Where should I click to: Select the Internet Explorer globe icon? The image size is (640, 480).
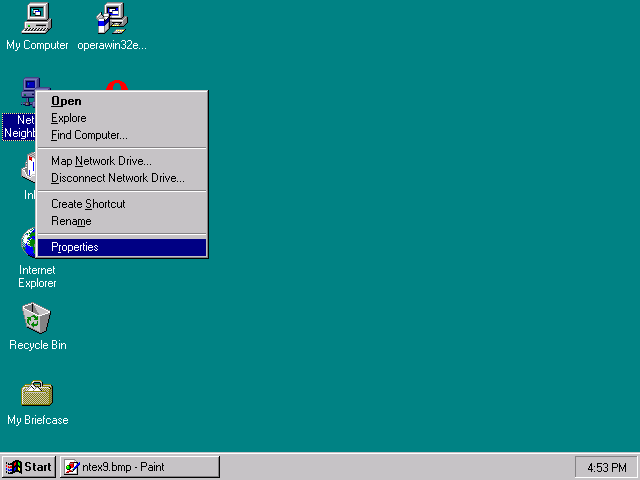click(29, 243)
